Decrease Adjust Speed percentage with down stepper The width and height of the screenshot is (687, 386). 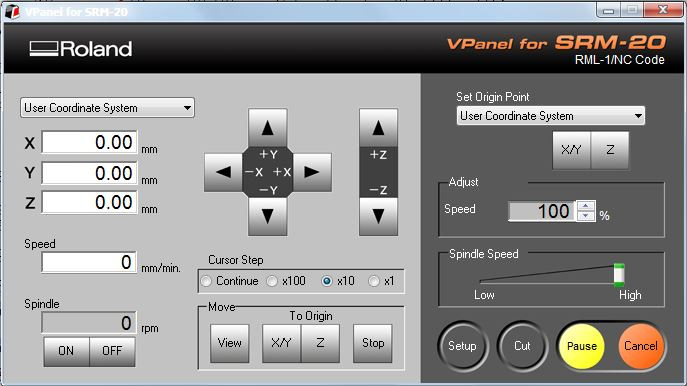pos(586,216)
